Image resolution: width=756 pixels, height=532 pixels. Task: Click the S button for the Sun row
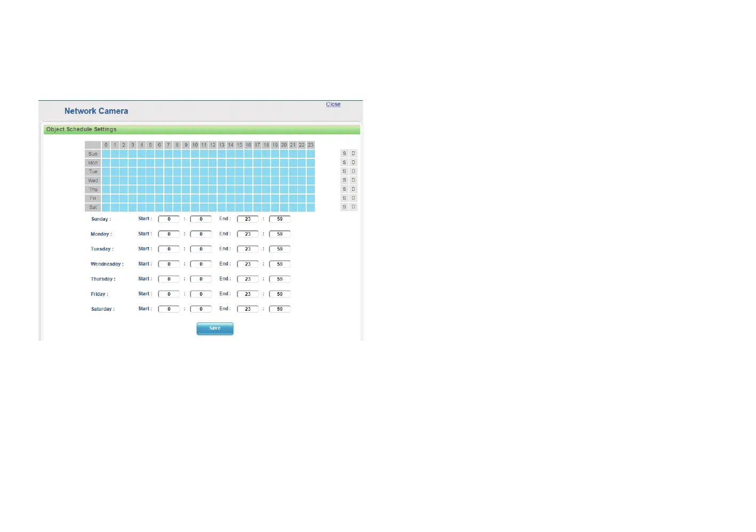click(344, 154)
